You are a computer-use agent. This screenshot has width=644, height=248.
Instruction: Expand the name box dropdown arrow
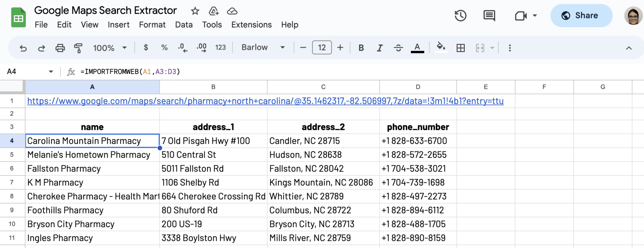point(51,72)
